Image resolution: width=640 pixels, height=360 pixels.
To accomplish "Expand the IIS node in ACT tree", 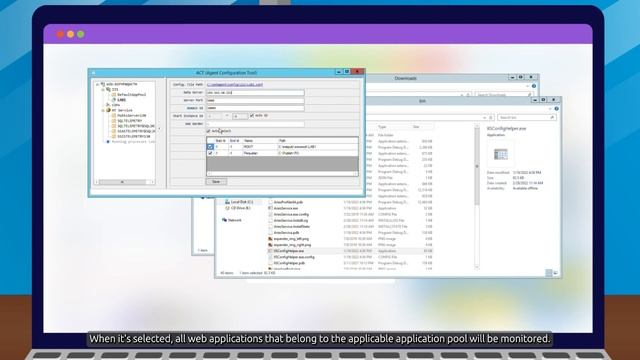I will click(103, 89).
